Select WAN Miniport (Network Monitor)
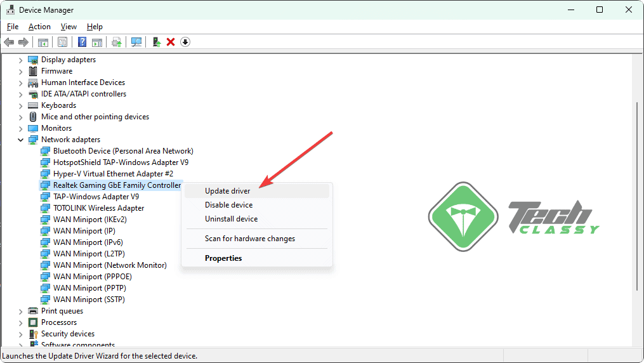Viewport: 644px width, 363px height. click(110, 265)
